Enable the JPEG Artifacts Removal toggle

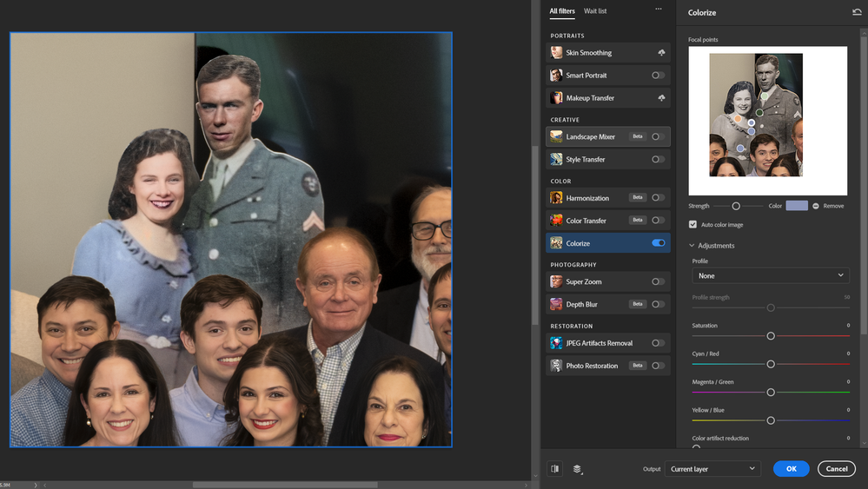[x=658, y=343]
